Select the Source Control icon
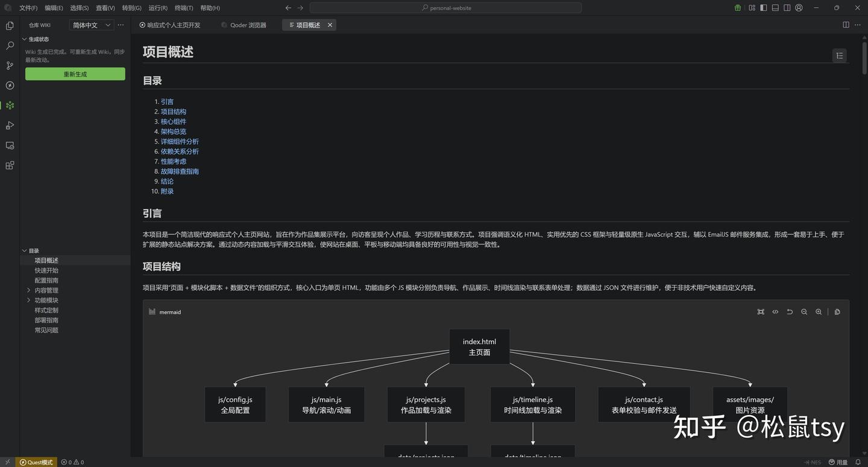This screenshot has height=467, width=868. point(9,65)
